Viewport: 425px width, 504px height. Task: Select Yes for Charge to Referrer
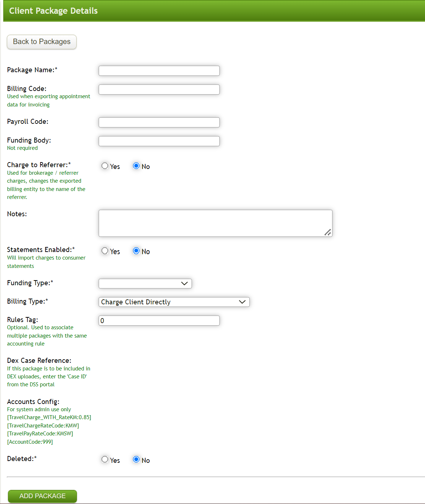pos(105,166)
